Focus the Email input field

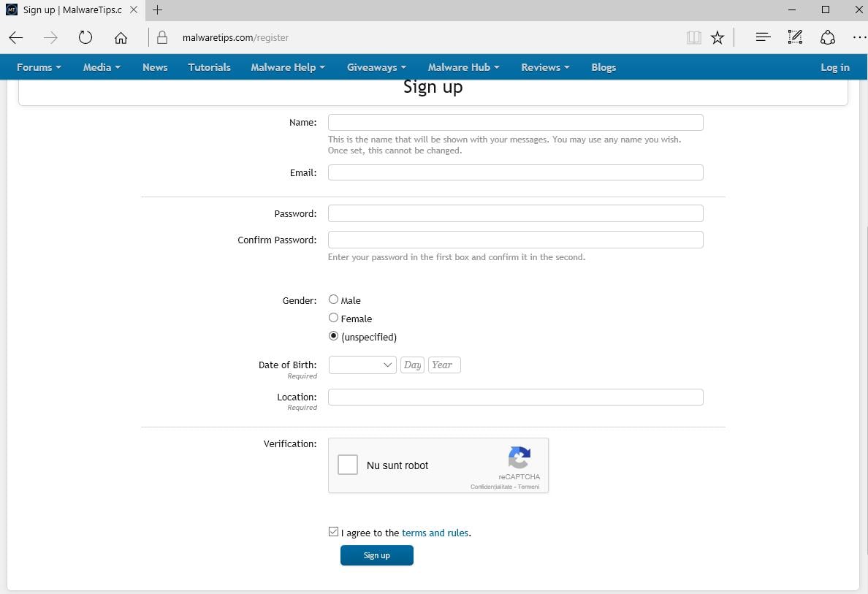coord(515,172)
